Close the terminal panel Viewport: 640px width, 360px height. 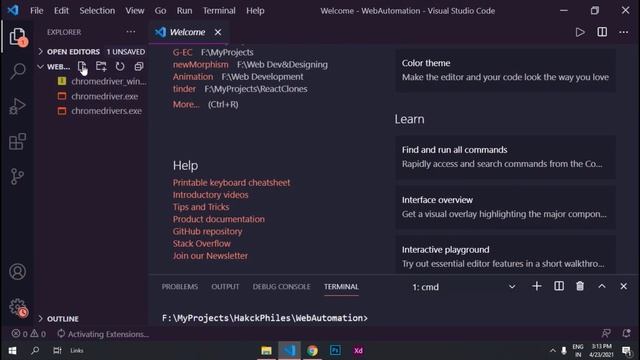point(623,287)
